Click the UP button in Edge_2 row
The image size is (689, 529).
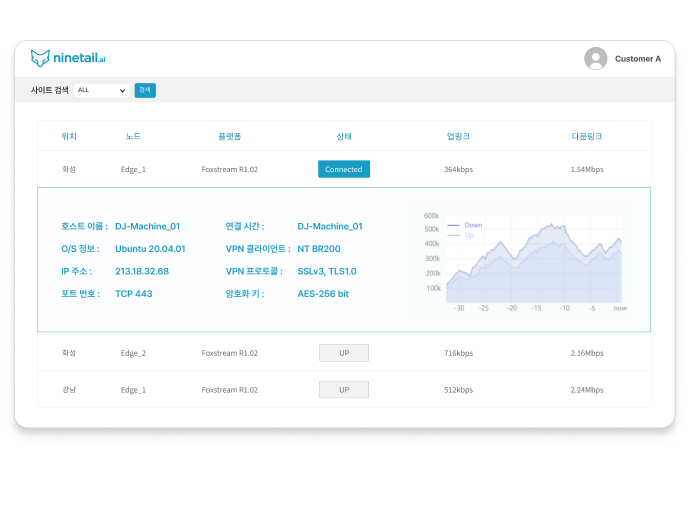344,353
